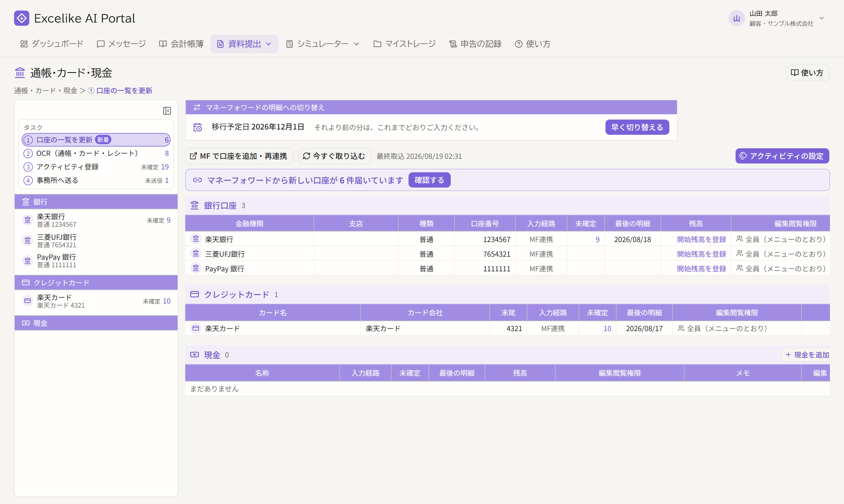Select 楽天カード 4321 in the sidebar
The width and height of the screenshot is (844, 504).
pyautogui.click(x=96, y=301)
